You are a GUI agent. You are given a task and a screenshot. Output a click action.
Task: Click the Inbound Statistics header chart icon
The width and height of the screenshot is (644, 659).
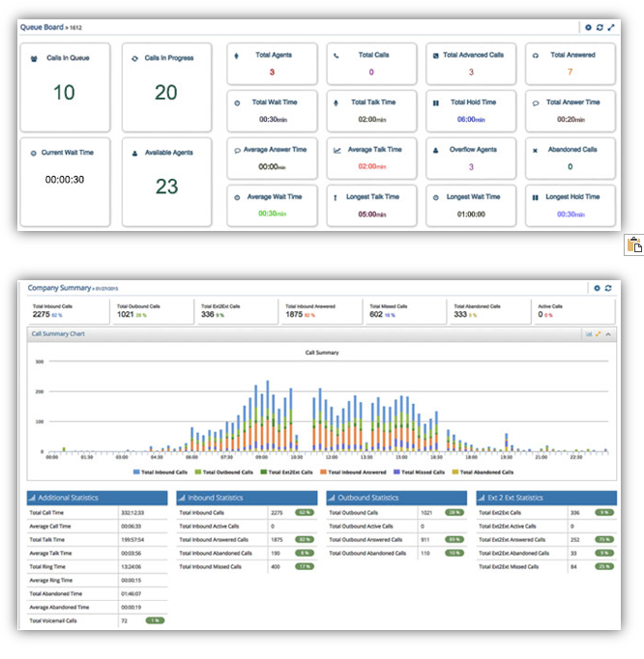[x=182, y=498]
